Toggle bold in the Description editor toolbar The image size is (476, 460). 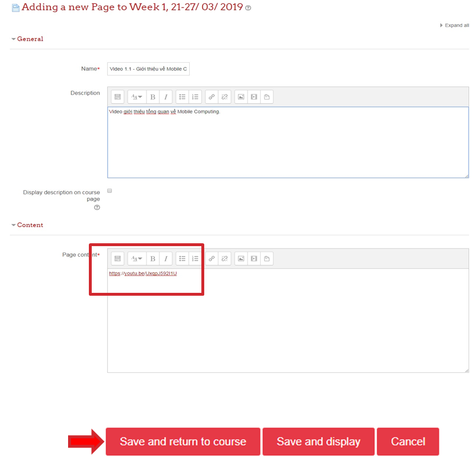point(153,97)
